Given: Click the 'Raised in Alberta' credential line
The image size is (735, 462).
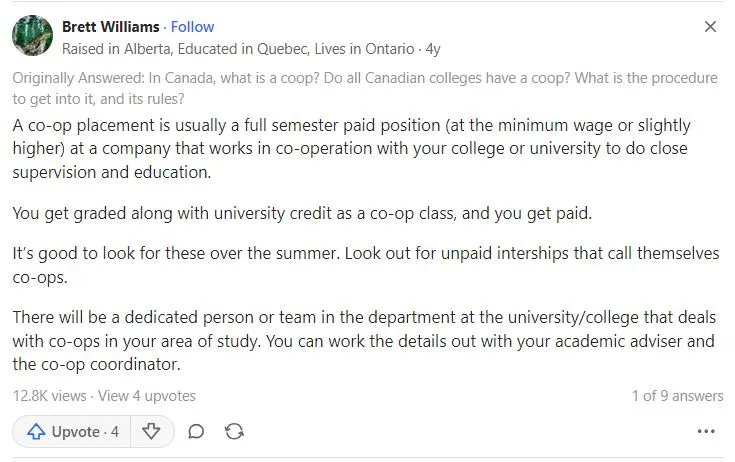Looking at the screenshot, I should [x=238, y=48].
